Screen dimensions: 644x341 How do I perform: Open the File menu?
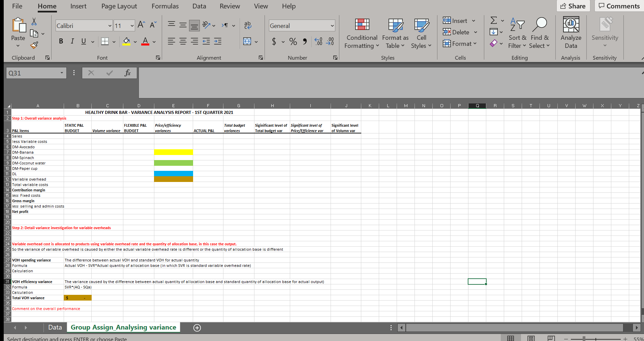[17, 6]
